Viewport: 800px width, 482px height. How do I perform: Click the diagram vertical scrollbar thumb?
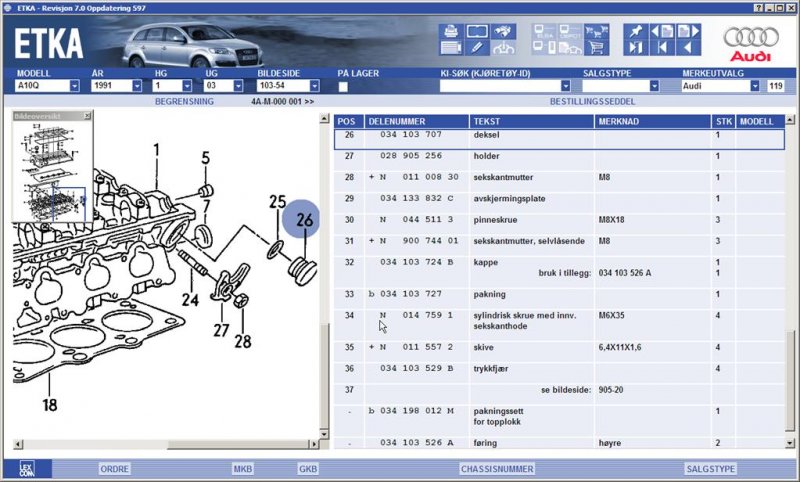(x=324, y=375)
